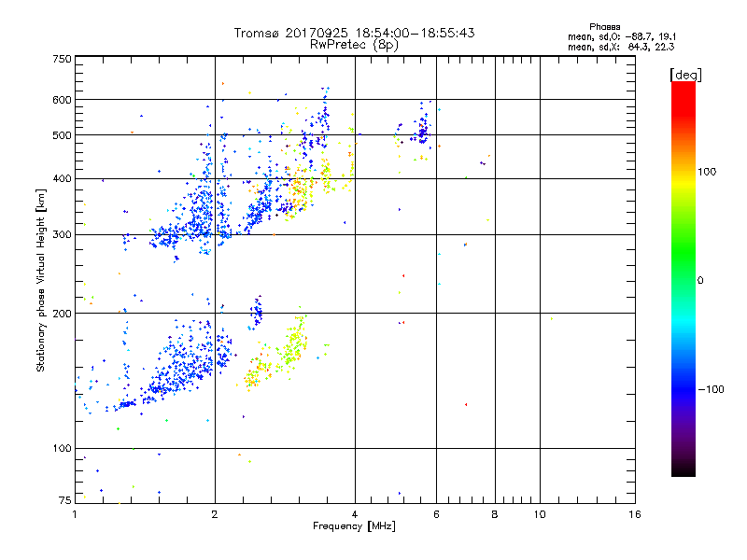Click the y-axis label "200"

tap(62, 314)
